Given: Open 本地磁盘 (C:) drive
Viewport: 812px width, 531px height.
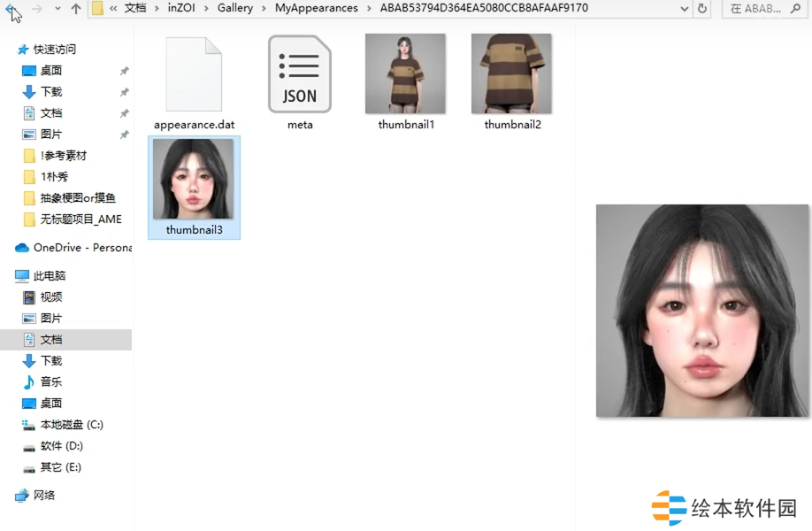Looking at the screenshot, I should click(72, 425).
